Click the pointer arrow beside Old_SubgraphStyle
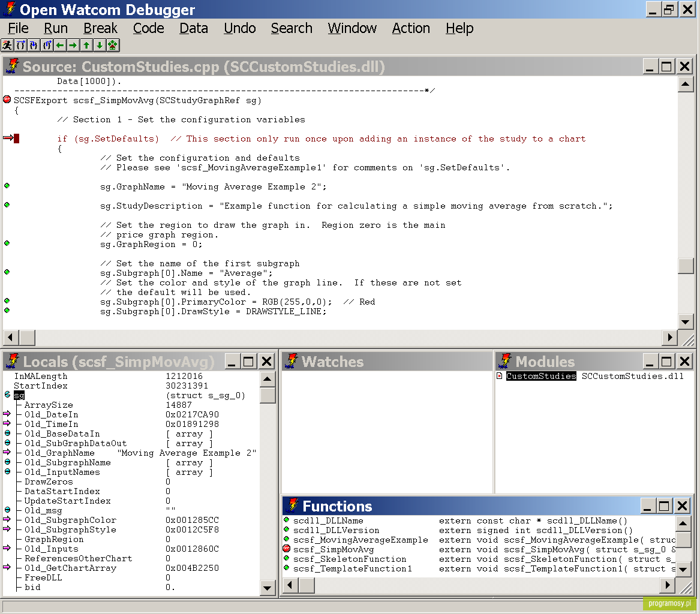 click(7, 529)
